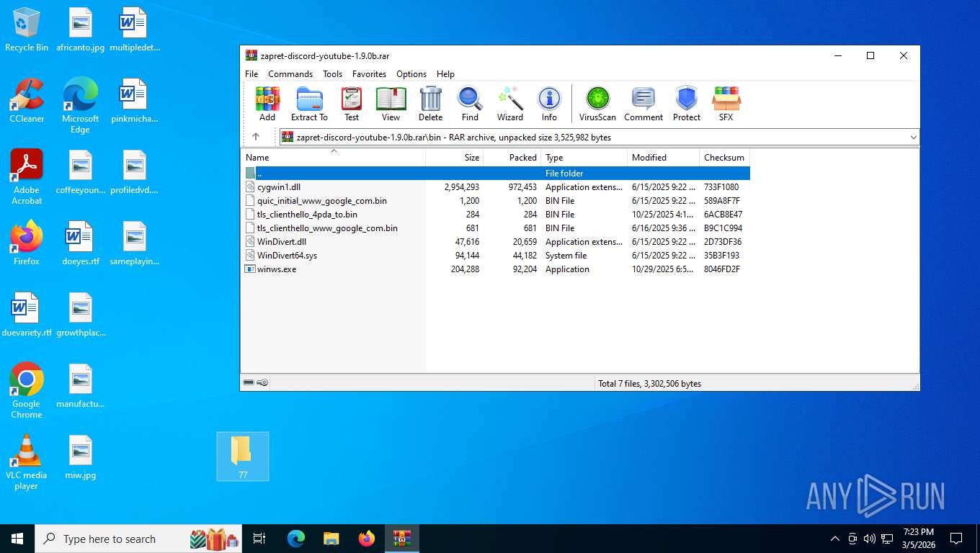Open the Comment tool
Screen dimensions: 980x553
(643, 104)
